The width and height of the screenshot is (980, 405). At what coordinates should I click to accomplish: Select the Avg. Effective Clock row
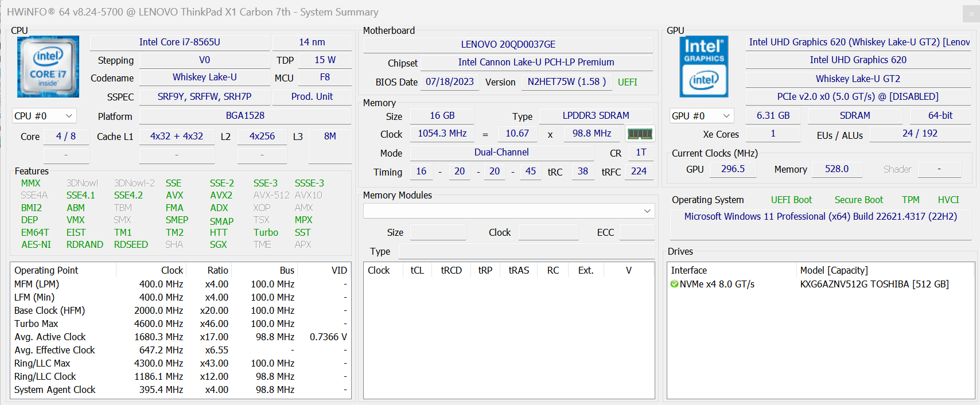point(181,350)
